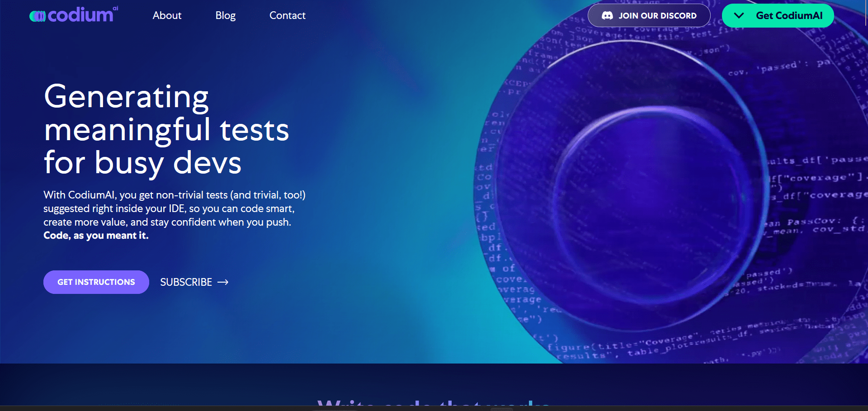
Task: Click the Codium AI logo
Action: 74,15
